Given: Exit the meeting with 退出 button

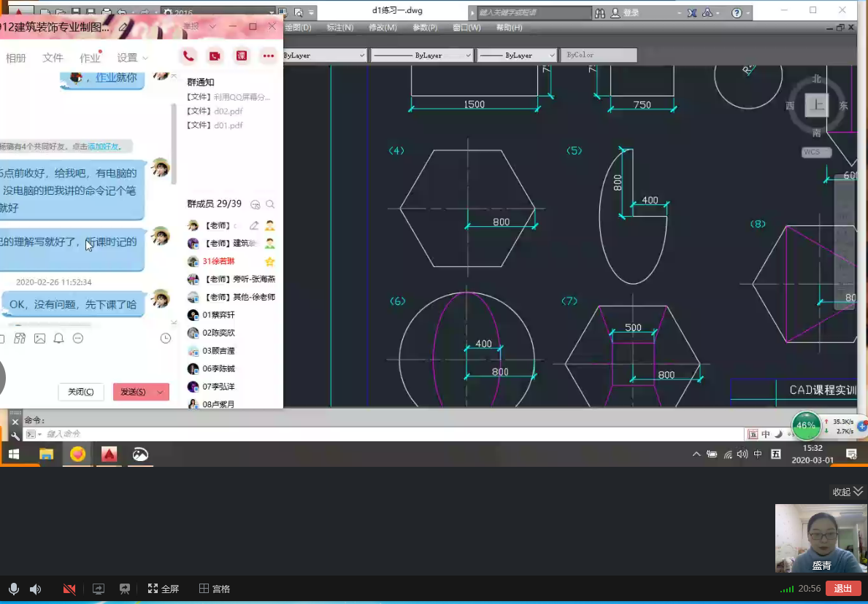Looking at the screenshot, I should coord(842,589).
